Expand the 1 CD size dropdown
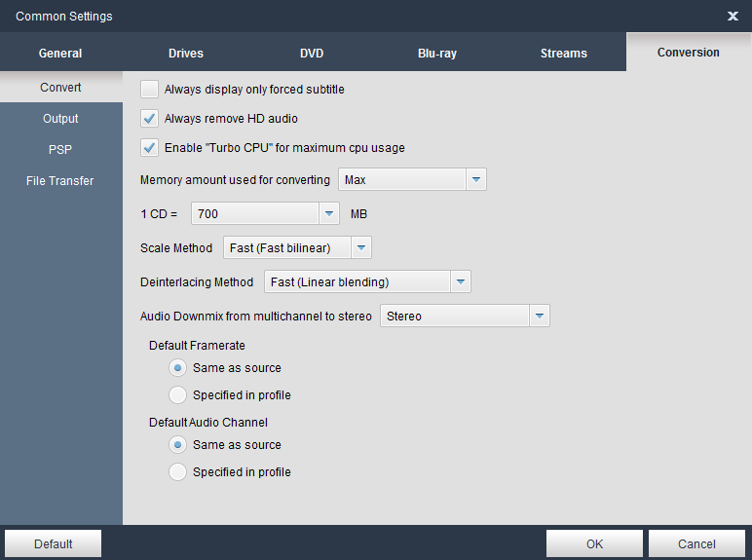Screen dimensions: 752x560 tap(328, 214)
